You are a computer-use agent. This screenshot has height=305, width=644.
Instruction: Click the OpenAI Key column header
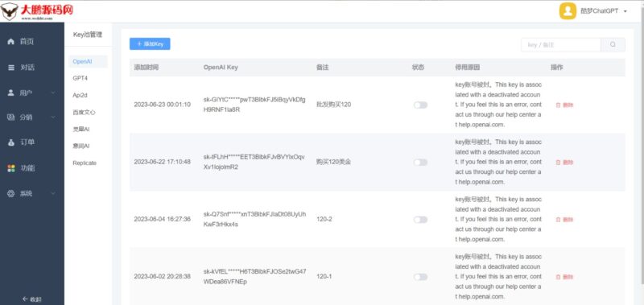pyautogui.click(x=221, y=68)
